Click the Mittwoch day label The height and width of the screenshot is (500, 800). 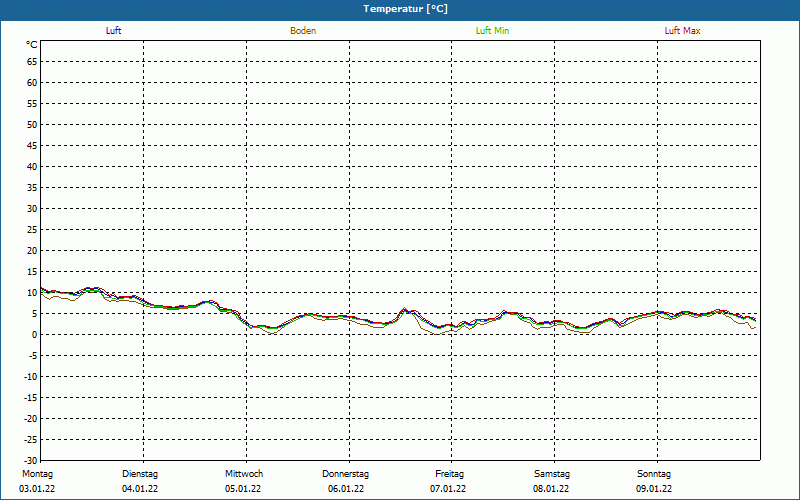coord(244,474)
